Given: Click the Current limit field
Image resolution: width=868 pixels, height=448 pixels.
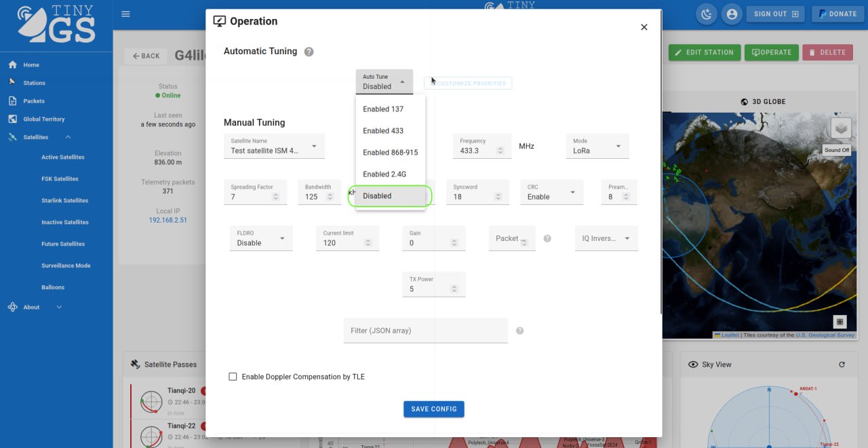Looking at the screenshot, I should [347, 238].
